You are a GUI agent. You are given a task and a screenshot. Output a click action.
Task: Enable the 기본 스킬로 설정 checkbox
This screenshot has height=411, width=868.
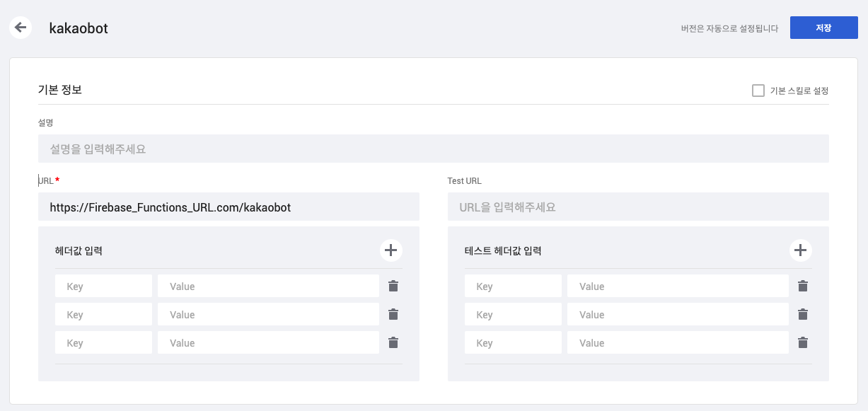tap(758, 91)
